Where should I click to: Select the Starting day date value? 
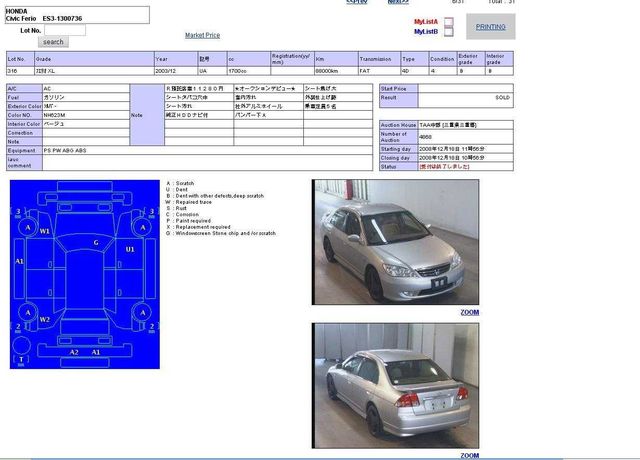pos(452,149)
